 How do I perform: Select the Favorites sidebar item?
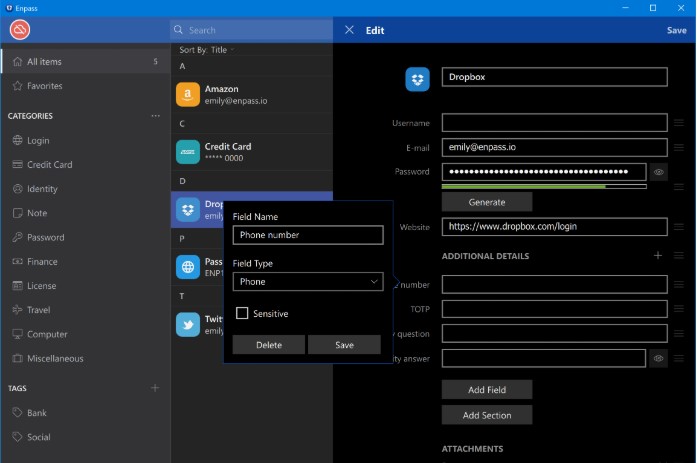click(x=44, y=86)
